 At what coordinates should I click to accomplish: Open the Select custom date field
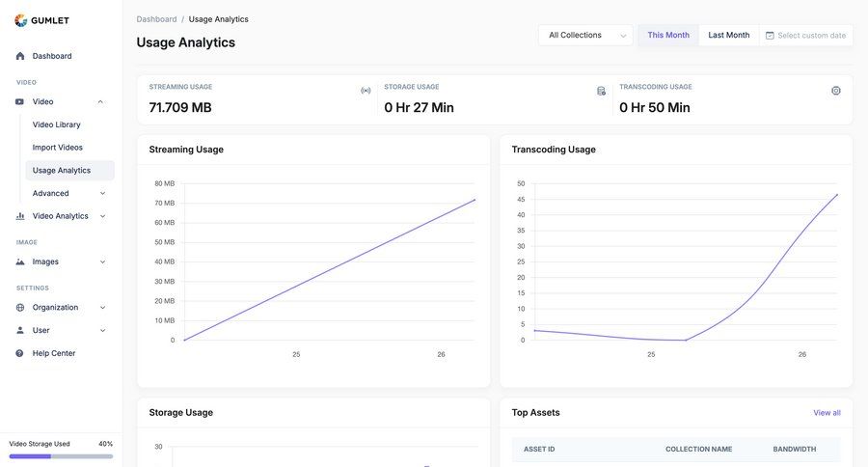click(x=805, y=35)
